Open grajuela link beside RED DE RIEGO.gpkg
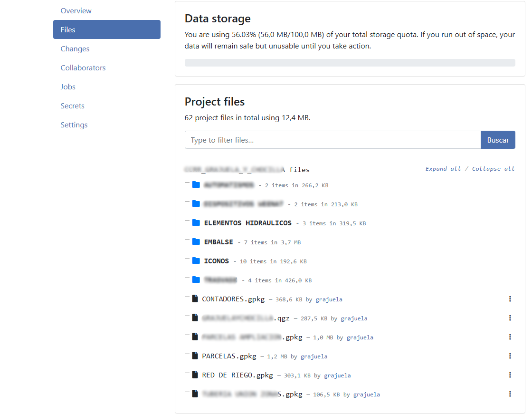Image resolution: width=532 pixels, height=414 pixels. (337, 375)
